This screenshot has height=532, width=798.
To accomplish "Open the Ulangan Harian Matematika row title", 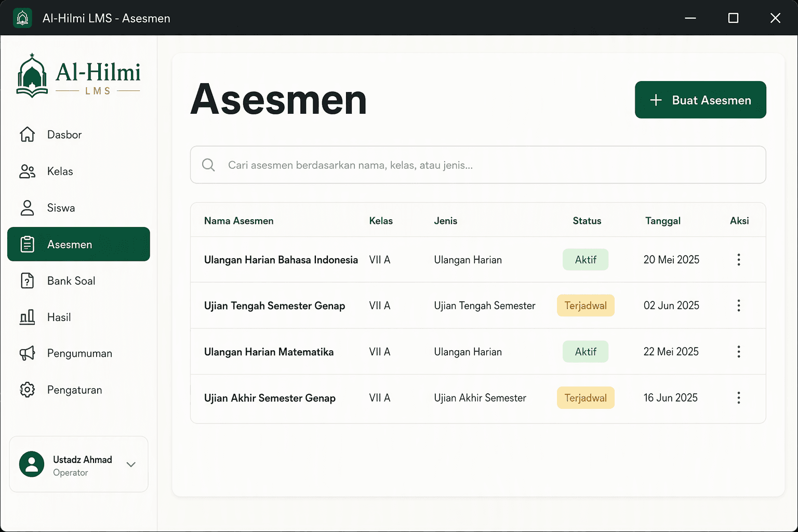I will click(x=269, y=352).
